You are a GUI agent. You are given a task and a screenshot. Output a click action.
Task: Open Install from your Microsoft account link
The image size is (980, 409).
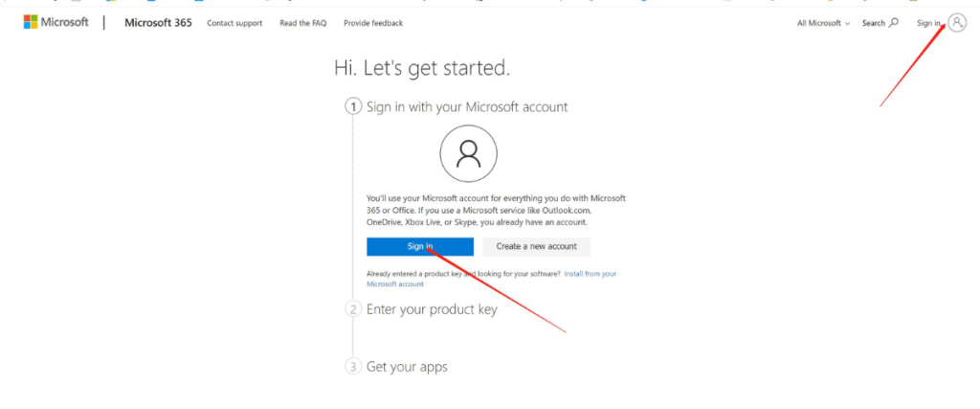pos(590,274)
